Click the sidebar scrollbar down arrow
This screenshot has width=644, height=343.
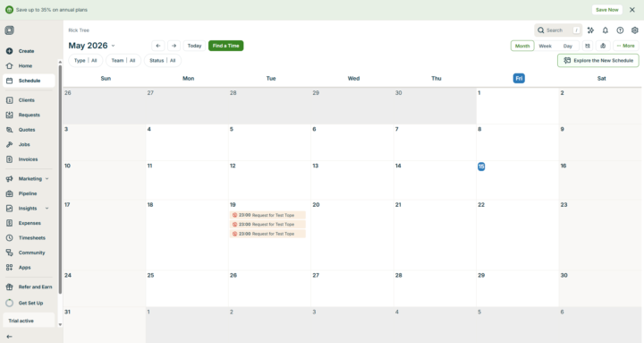point(60,324)
